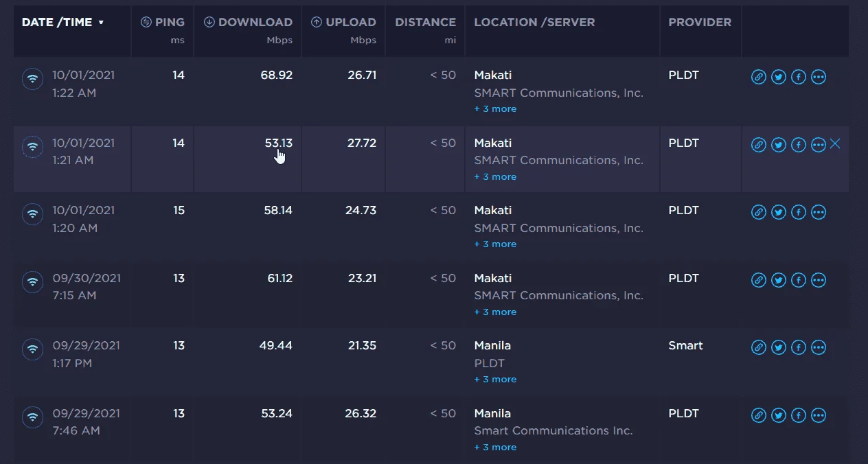Select download value 61.12
The width and height of the screenshot is (868, 464).
(x=279, y=278)
